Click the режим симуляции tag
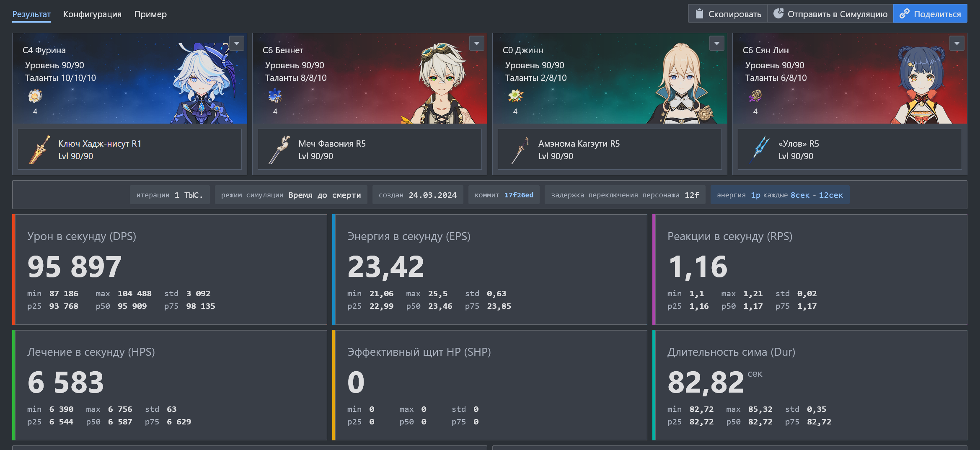 coord(291,195)
